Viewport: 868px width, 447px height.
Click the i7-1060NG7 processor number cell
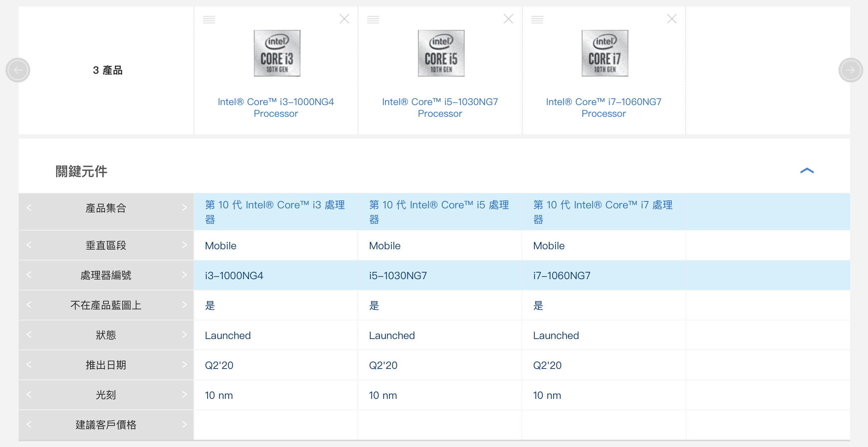pos(604,275)
